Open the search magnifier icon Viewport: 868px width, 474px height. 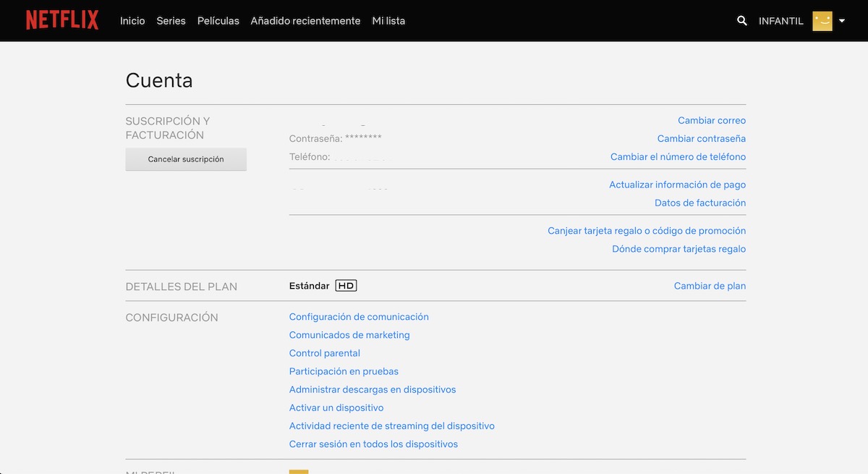741,21
